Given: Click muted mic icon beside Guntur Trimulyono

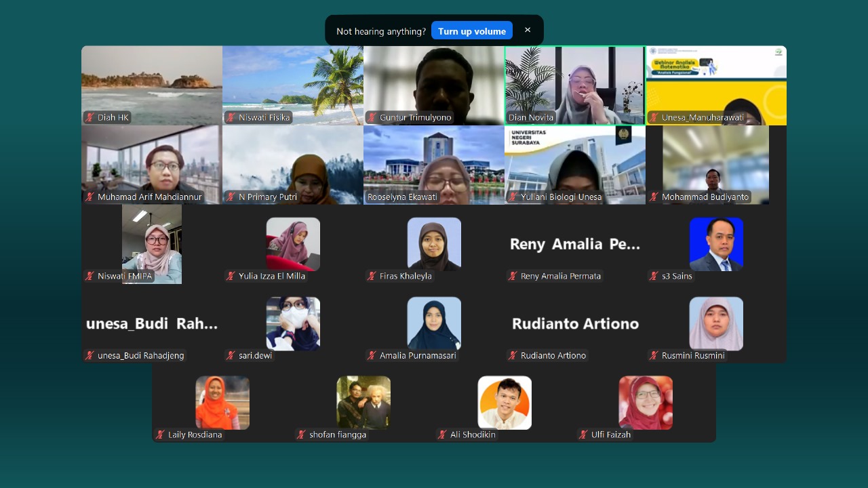Looking at the screenshot, I should click(371, 118).
